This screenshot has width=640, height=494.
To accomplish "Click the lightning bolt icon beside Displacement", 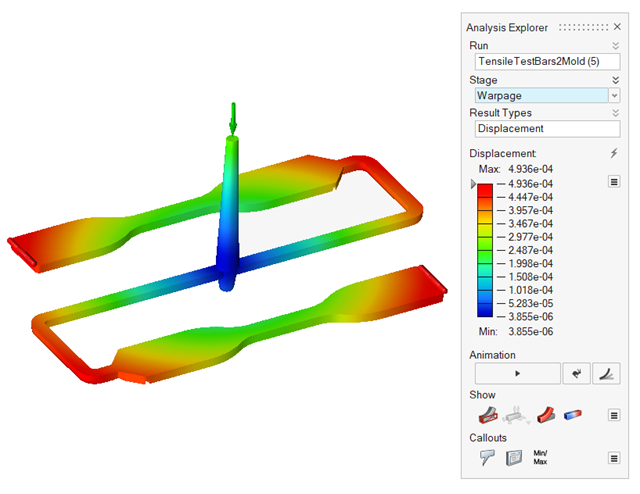I will click(615, 153).
